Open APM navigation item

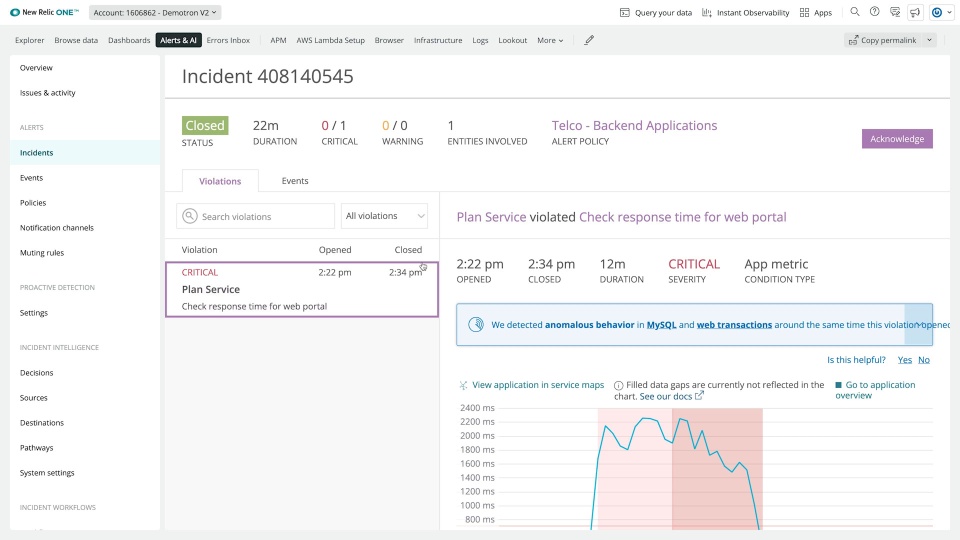point(278,40)
